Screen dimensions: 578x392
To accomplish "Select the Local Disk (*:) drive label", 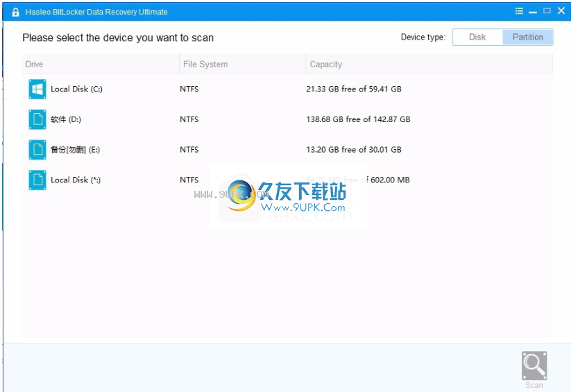I will (76, 180).
